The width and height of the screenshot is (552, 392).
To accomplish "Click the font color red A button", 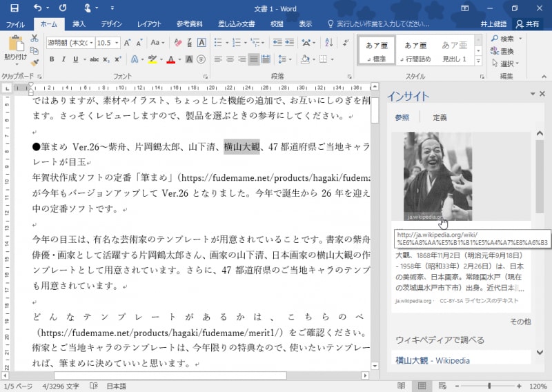I will (x=170, y=59).
